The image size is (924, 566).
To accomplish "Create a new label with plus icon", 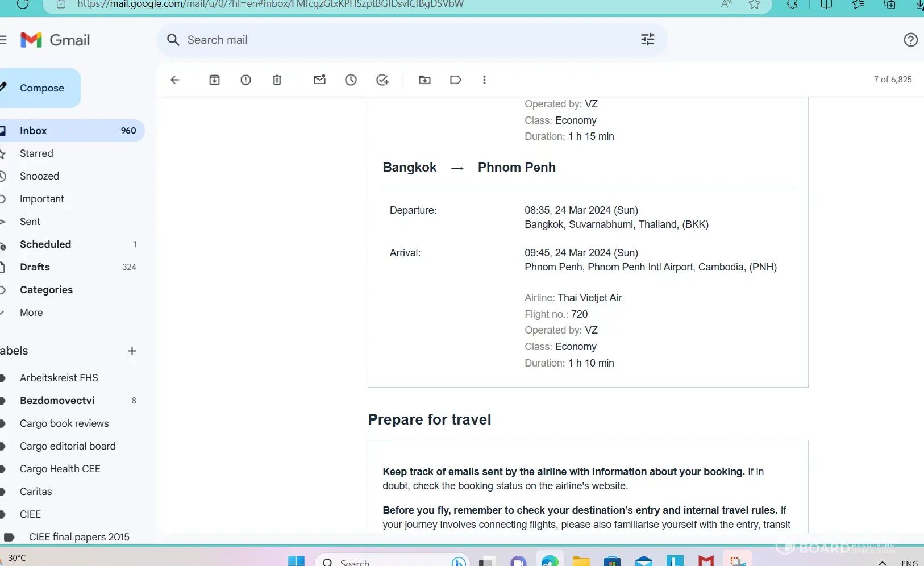I will click(132, 351).
